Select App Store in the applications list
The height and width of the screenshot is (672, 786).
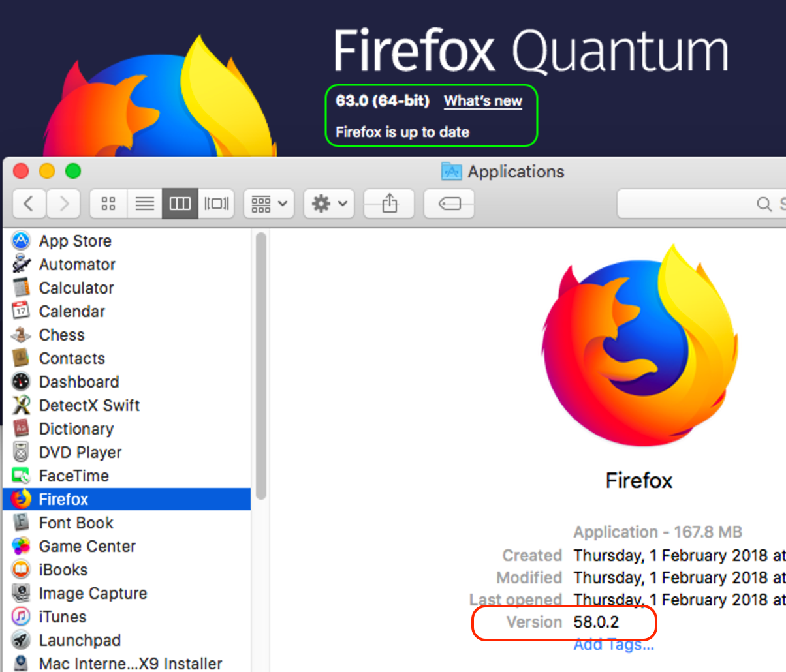(x=75, y=241)
